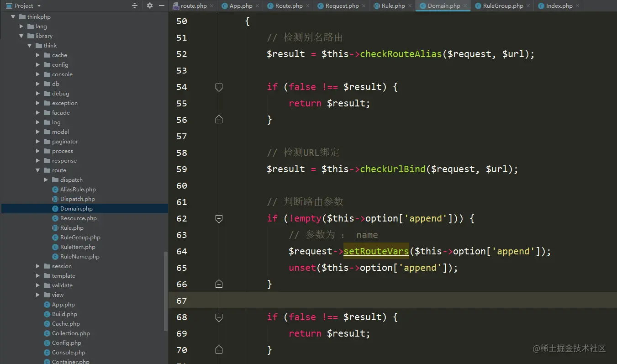Screen dimensions: 617x364
Task: Click the Cache.php file icon in tree
Action: coord(47,324)
